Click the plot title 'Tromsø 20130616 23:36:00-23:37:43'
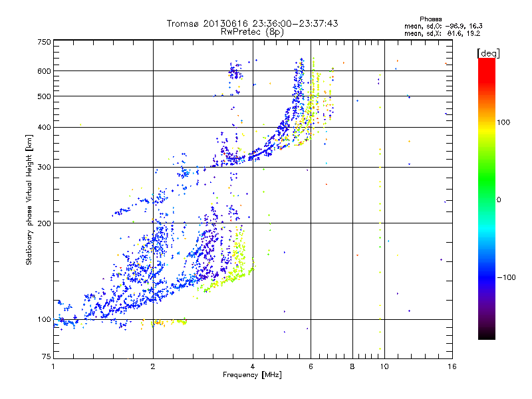 (252, 23)
